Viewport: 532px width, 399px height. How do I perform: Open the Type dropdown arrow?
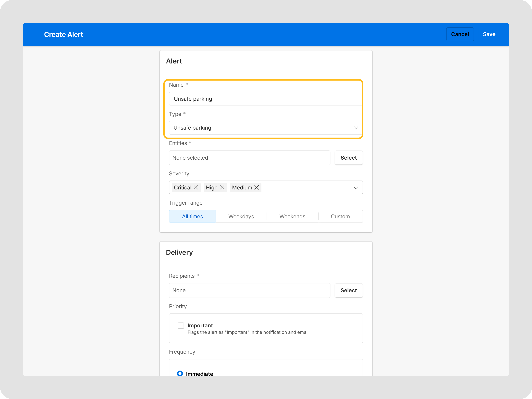pos(356,128)
